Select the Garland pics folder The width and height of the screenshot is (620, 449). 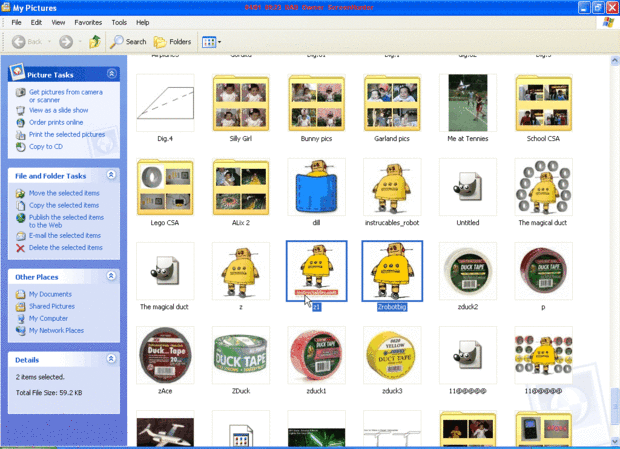(392, 103)
